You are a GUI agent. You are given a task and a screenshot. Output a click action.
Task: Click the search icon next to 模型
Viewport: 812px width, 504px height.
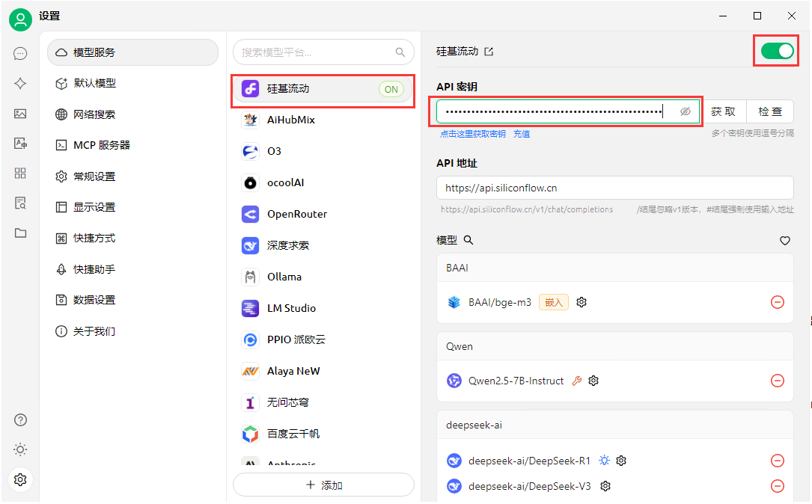tap(468, 240)
